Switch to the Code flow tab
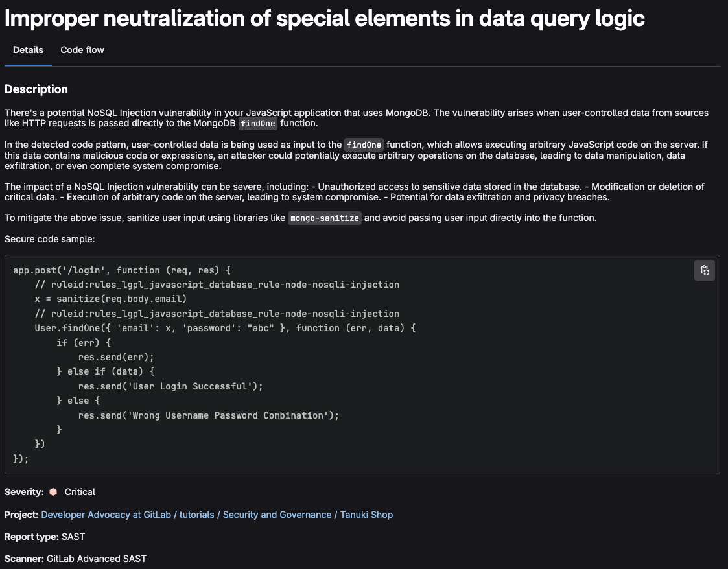The image size is (728, 569). [x=82, y=50]
